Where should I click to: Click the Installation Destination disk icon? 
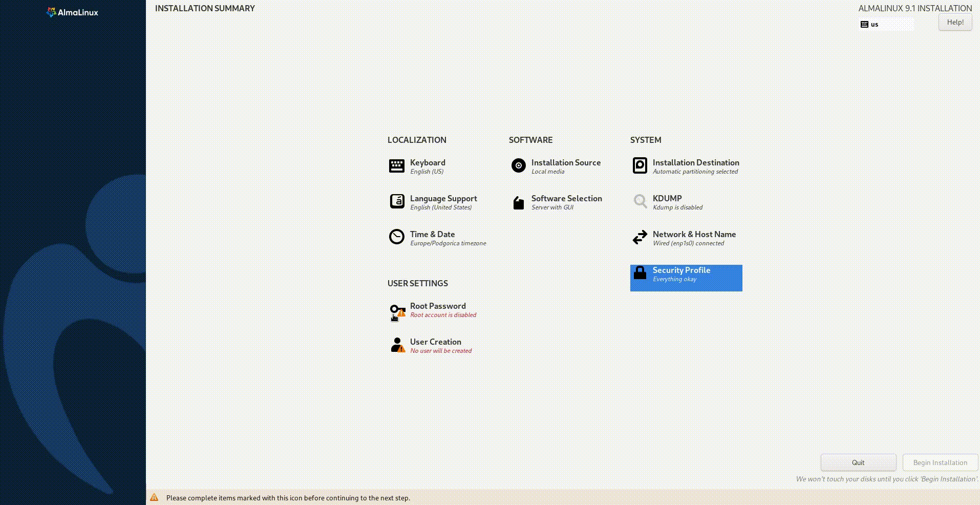pyautogui.click(x=640, y=166)
